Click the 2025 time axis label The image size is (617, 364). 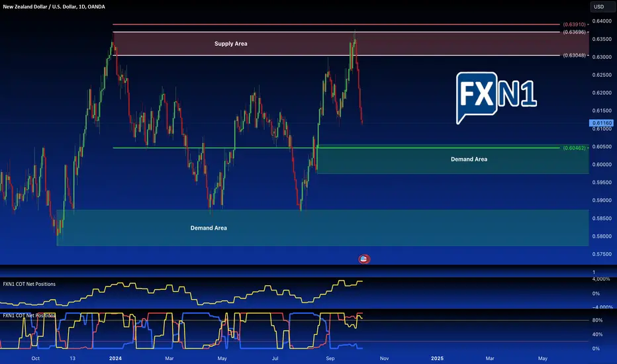tap(437, 359)
